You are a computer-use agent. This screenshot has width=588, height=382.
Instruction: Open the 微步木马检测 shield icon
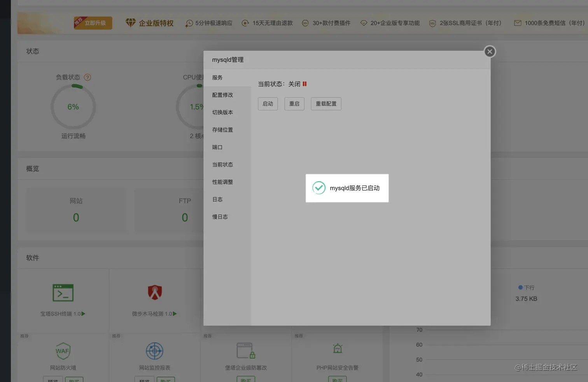click(154, 291)
